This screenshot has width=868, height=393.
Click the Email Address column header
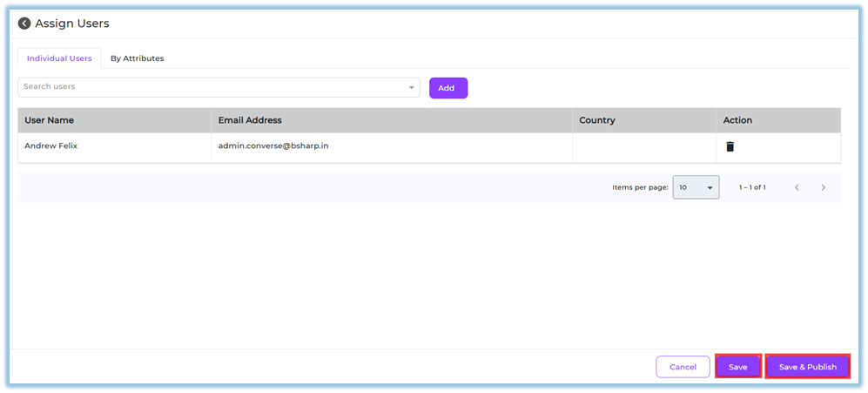coord(250,120)
